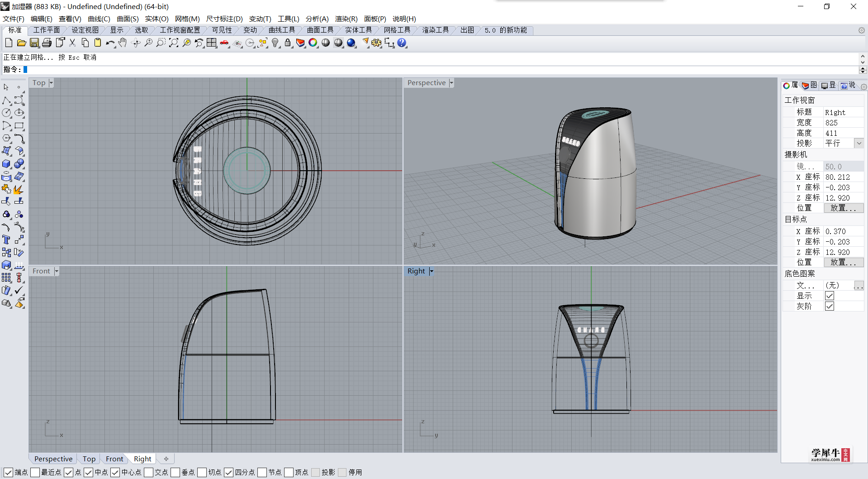Select the Circle tool in sidebar
The image size is (868, 479).
tap(6, 113)
